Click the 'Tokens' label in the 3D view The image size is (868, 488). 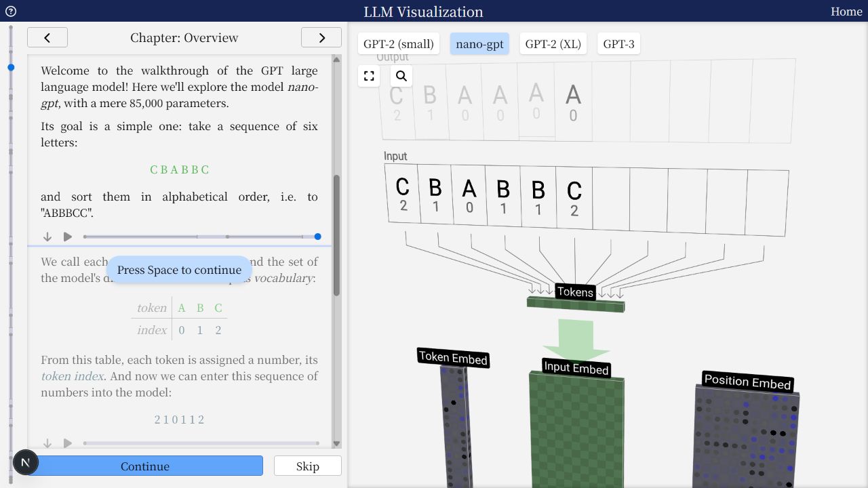coord(575,292)
